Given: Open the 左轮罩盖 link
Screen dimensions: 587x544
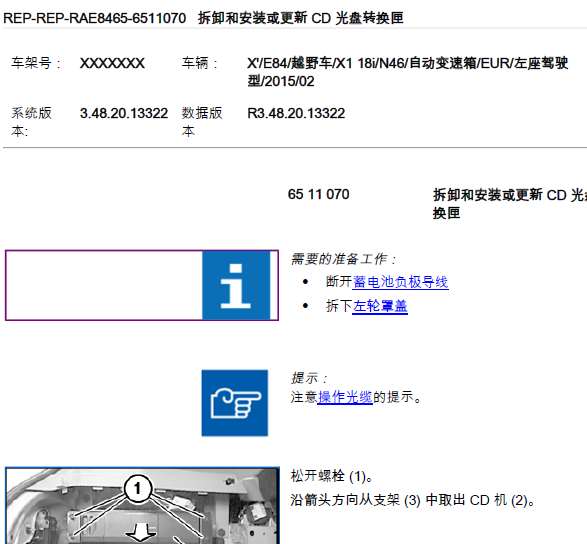Looking at the screenshot, I should pos(380,306).
